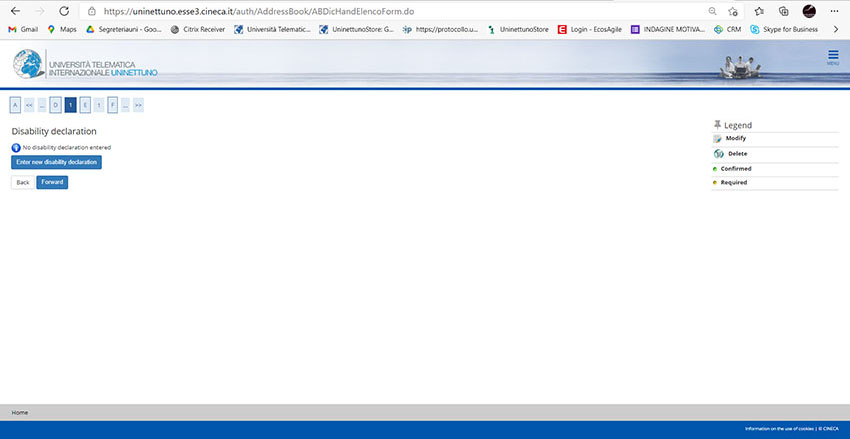Jump to step A in wizard
The height and width of the screenshot is (439, 850).
tap(16, 104)
